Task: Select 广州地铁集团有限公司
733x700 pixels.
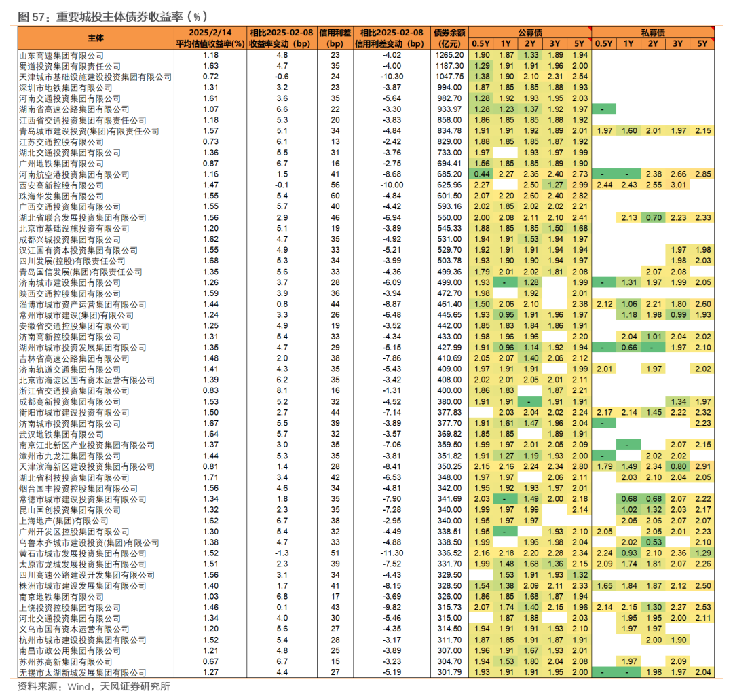Action: tap(61, 164)
